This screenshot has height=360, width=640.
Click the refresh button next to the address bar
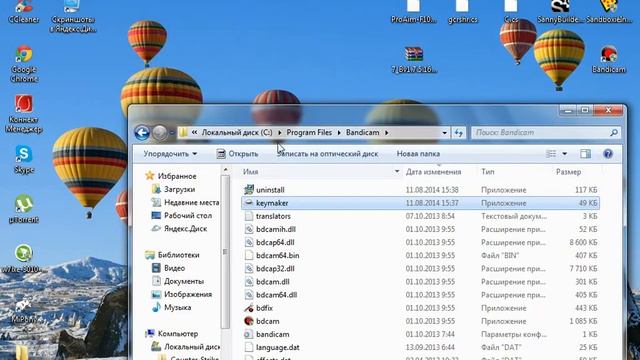tap(458, 133)
